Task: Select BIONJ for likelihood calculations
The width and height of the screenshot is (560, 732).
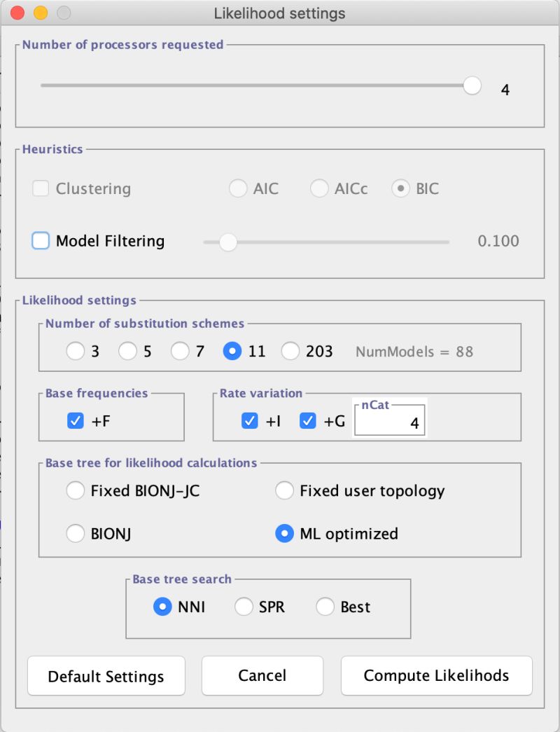Action: pyautogui.click(x=76, y=533)
